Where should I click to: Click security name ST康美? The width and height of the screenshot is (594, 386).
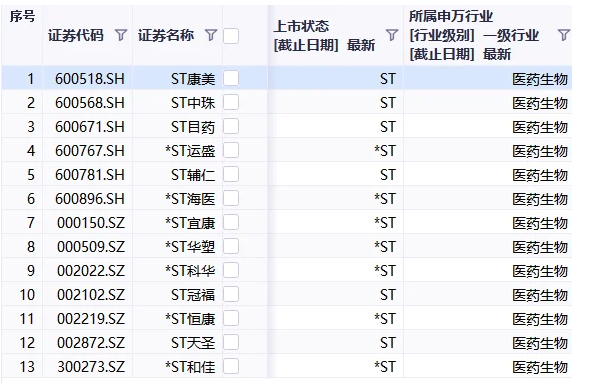[x=193, y=79]
